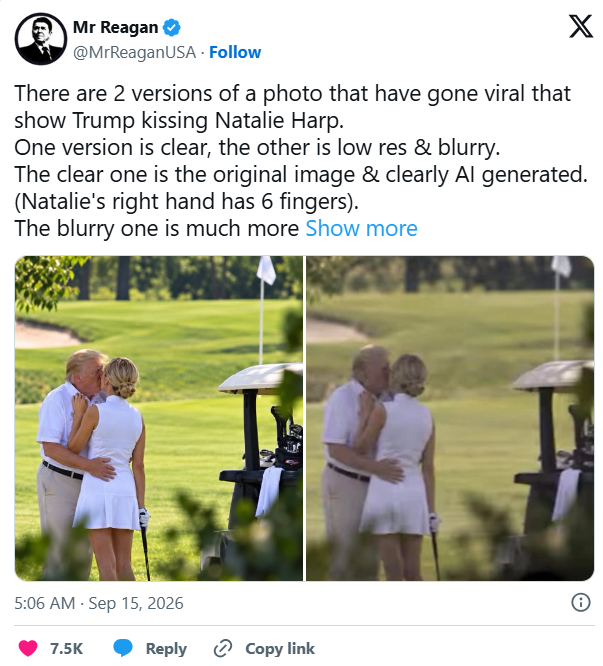Expand the tweet with Show more
This screenshot has height=666, width=603.
361,229
